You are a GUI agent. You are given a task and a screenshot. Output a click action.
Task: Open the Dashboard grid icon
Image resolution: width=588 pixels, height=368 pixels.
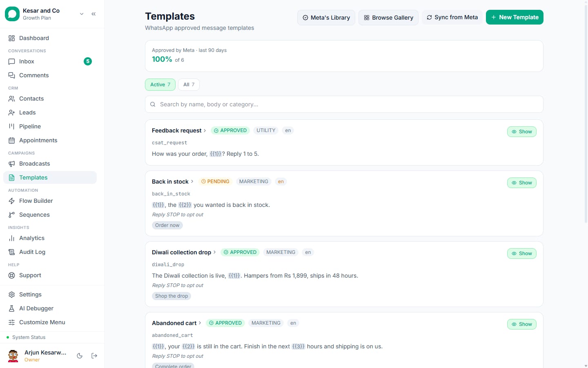point(11,38)
